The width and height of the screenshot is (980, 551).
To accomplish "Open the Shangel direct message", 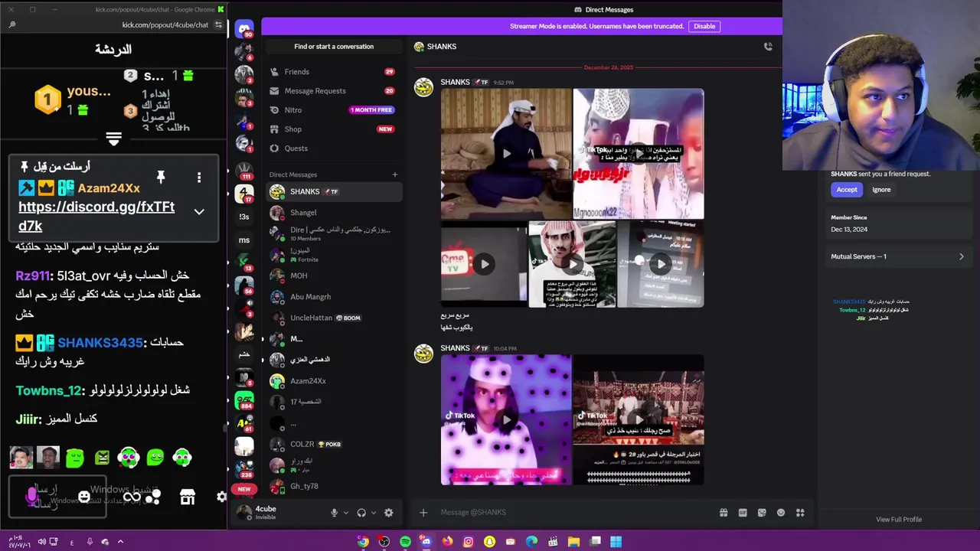I will coord(332,213).
